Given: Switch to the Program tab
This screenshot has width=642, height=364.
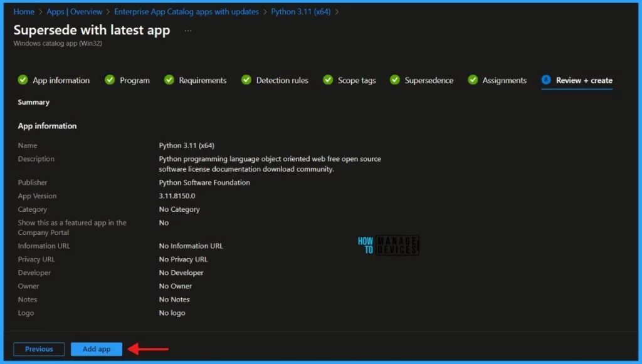Looking at the screenshot, I should tap(135, 81).
